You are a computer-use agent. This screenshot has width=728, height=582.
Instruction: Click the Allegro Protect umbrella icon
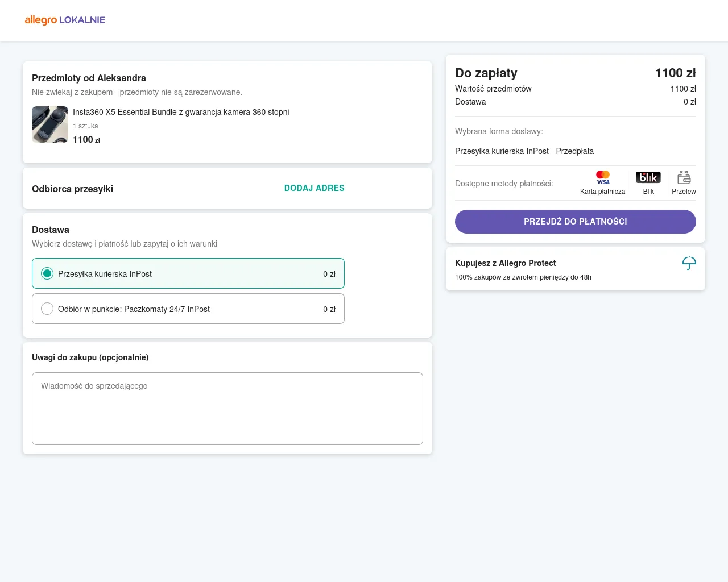(x=689, y=263)
